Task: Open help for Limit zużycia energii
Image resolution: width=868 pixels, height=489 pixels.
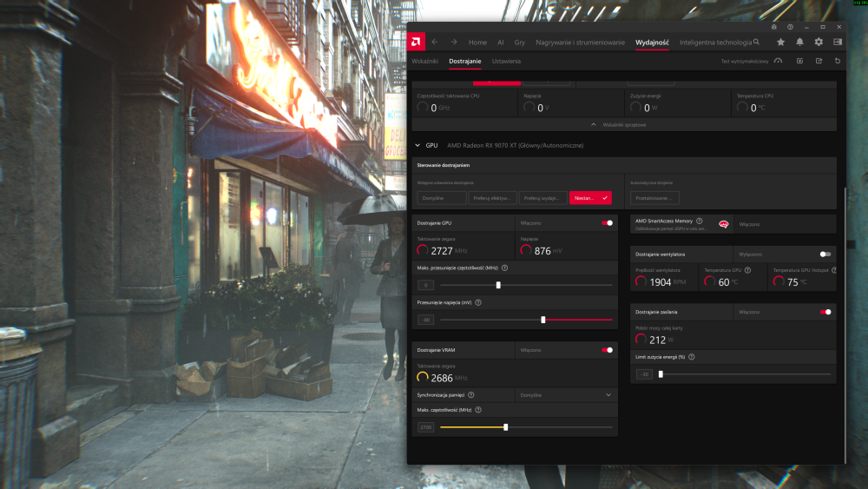Action: tap(692, 357)
